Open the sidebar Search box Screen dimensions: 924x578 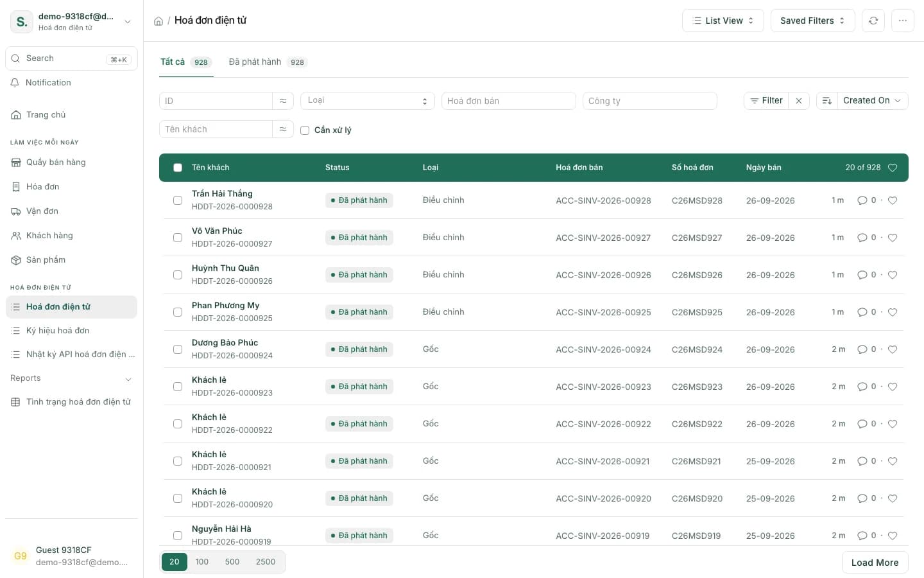(71, 58)
